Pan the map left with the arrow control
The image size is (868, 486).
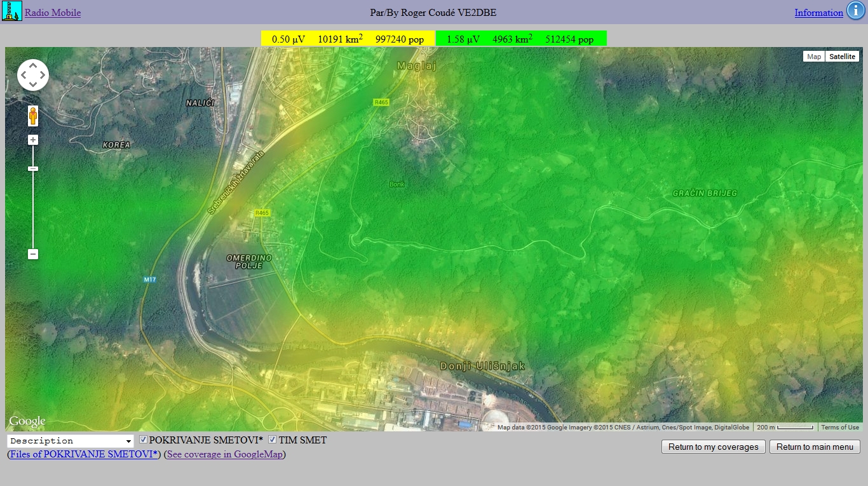23,76
